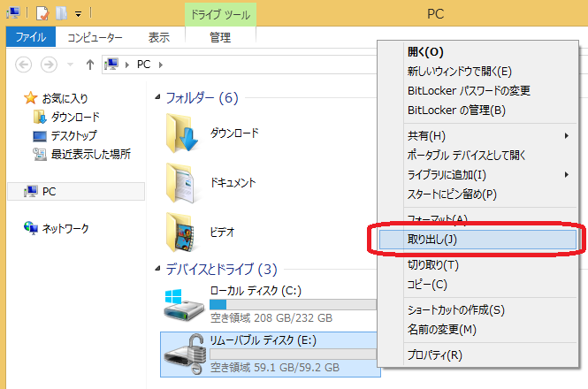
Task: Click the デバイスとドライブ (3) group header
Action: click(222, 269)
